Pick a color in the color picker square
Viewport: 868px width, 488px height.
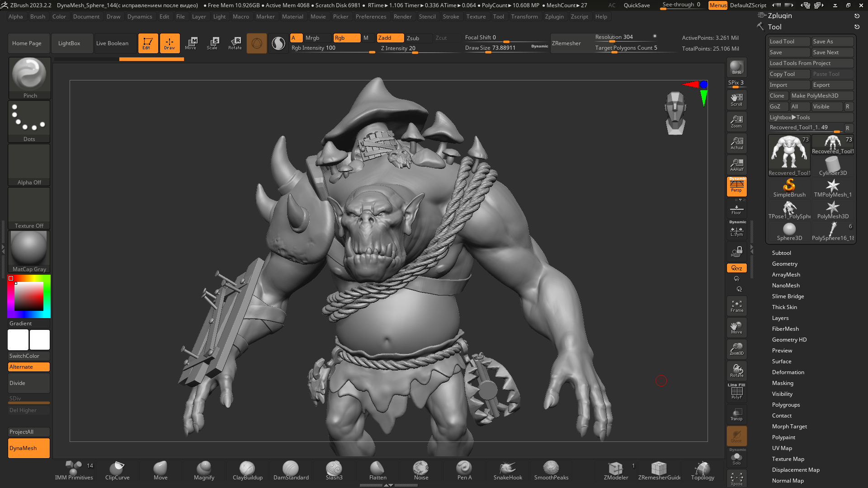(29, 296)
